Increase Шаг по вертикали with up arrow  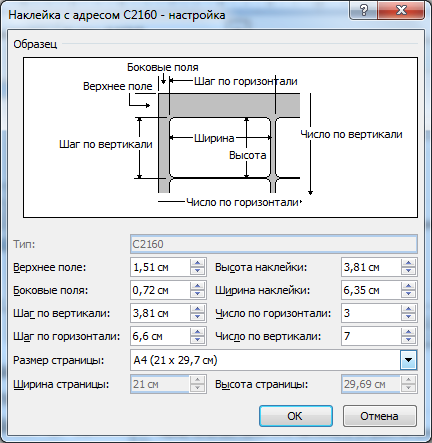197,309
